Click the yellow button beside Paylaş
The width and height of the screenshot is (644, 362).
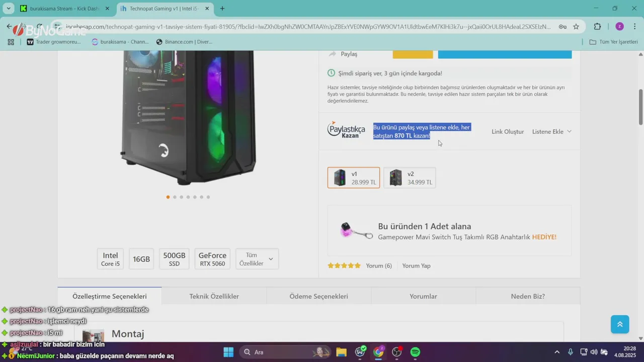click(x=413, y=54)
